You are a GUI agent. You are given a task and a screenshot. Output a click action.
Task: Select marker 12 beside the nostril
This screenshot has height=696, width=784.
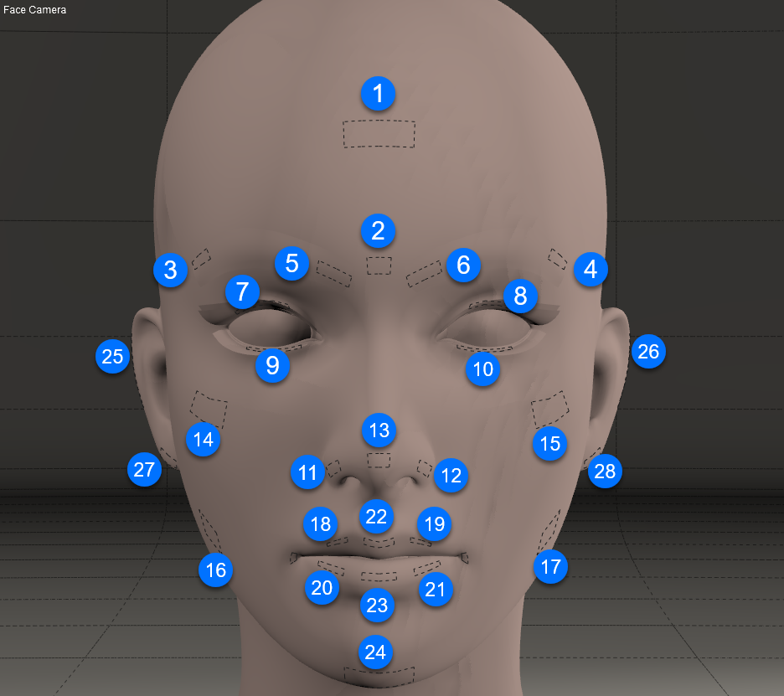[x=451, y=476]
